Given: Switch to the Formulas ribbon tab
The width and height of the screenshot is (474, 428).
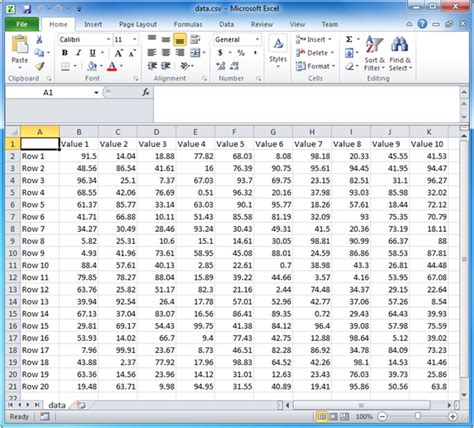Looking at the screenshot, I should tap(188, 24).
